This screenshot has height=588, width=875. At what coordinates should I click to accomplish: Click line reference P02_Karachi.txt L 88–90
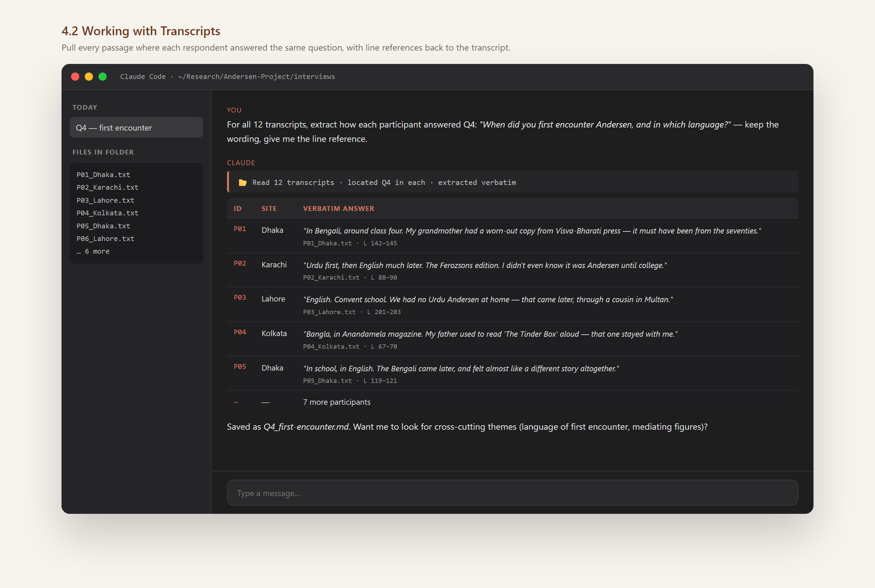(x=350, y=277)
